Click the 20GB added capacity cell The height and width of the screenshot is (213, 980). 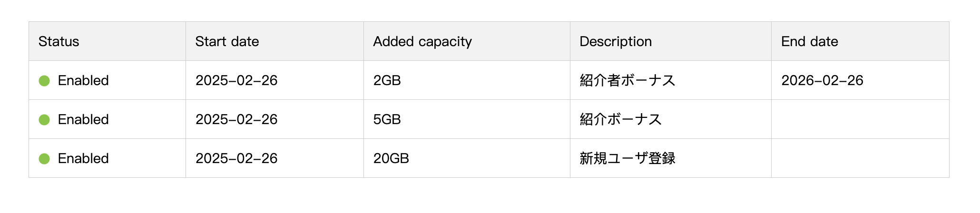coord(391,159)
